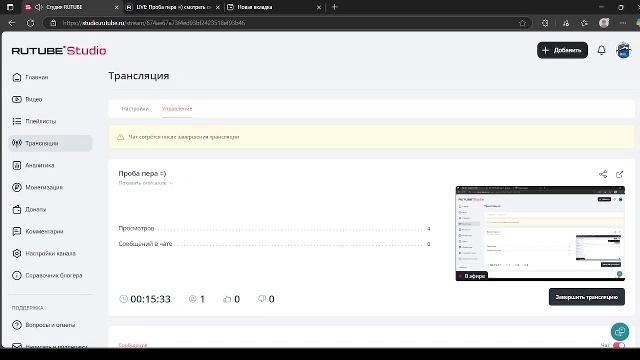Close the Новая вкладка browser tab
Image resolution: width=640 pixels, height=360 pixels.
319,7
